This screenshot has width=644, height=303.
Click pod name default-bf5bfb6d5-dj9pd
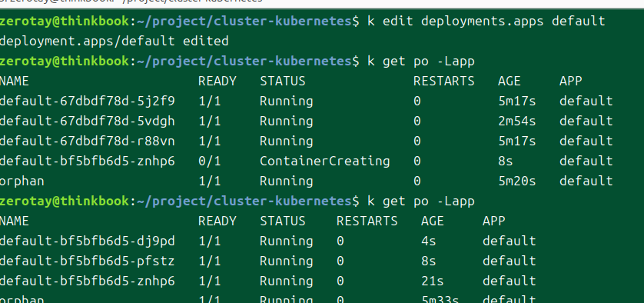point(87,241)
